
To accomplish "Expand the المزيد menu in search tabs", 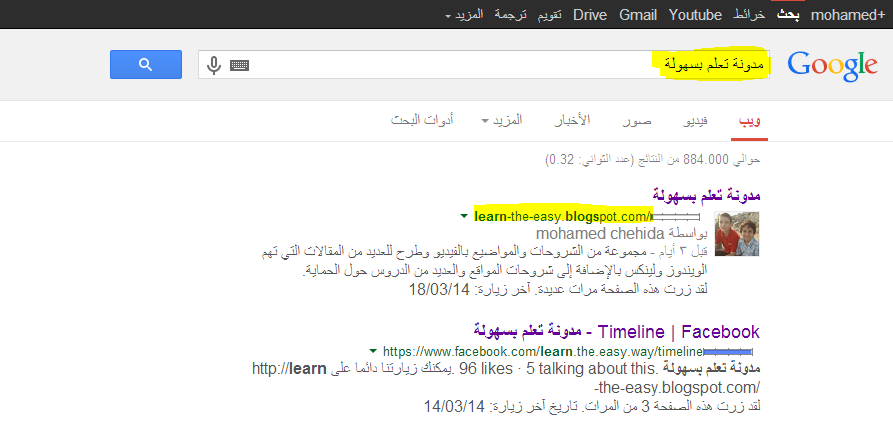I will (502, 120).
